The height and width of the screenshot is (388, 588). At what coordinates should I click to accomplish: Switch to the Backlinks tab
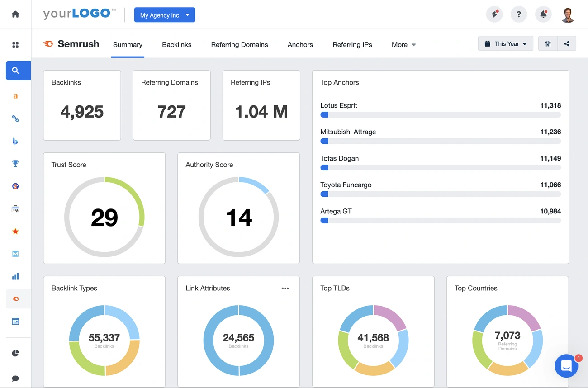pyautogui.click(x=177, y=45)
